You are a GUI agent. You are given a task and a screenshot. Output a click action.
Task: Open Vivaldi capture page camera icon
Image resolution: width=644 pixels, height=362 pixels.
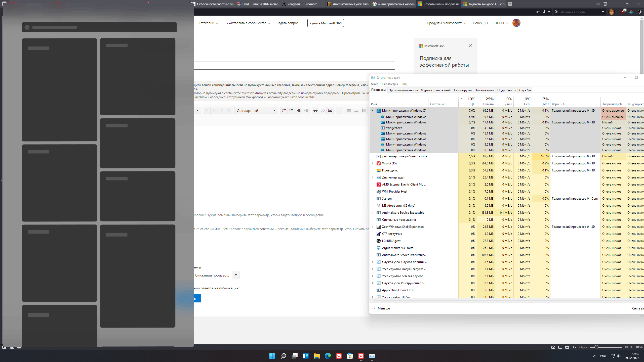click(x=553, y=347)
